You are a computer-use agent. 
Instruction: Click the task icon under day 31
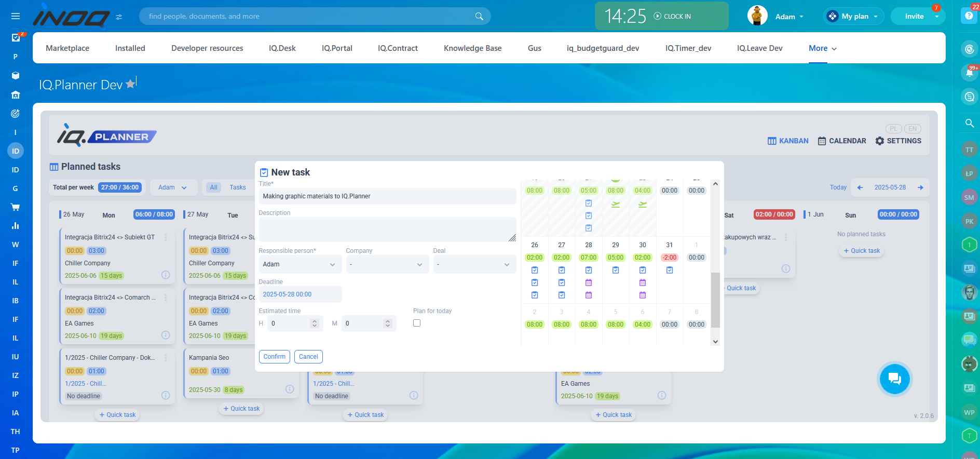670,270
